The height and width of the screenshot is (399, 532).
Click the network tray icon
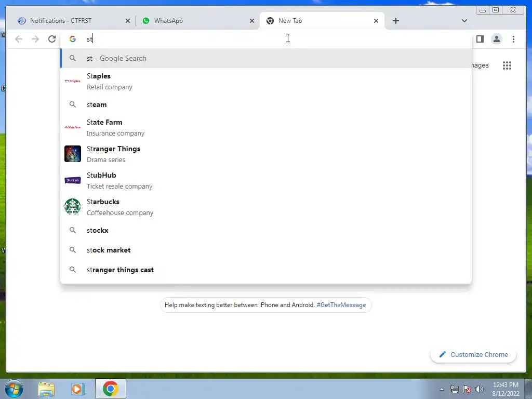tap(454, 389)
